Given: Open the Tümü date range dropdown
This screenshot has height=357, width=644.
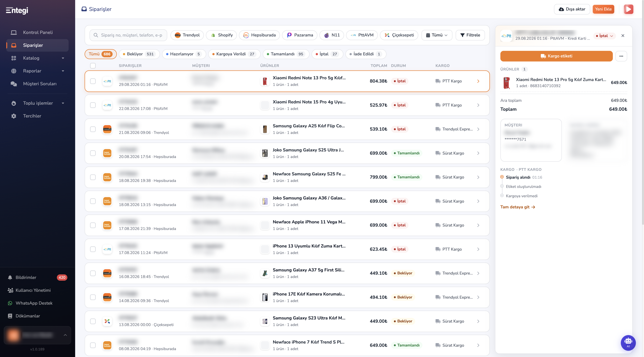Looking at the screenshot, I should pyautogui.click(x=437, y=35).
